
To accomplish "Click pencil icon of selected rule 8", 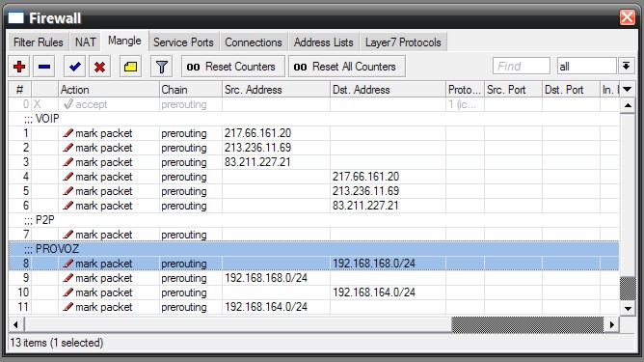I will tap(68, 264).
